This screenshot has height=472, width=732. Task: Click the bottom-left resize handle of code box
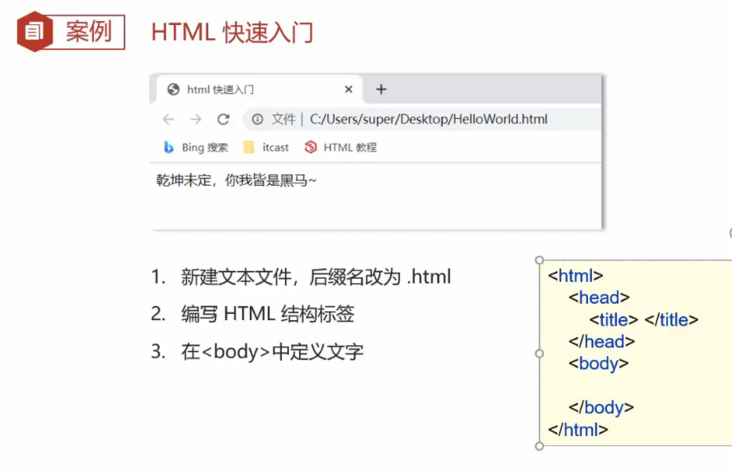tap(539, 446)
